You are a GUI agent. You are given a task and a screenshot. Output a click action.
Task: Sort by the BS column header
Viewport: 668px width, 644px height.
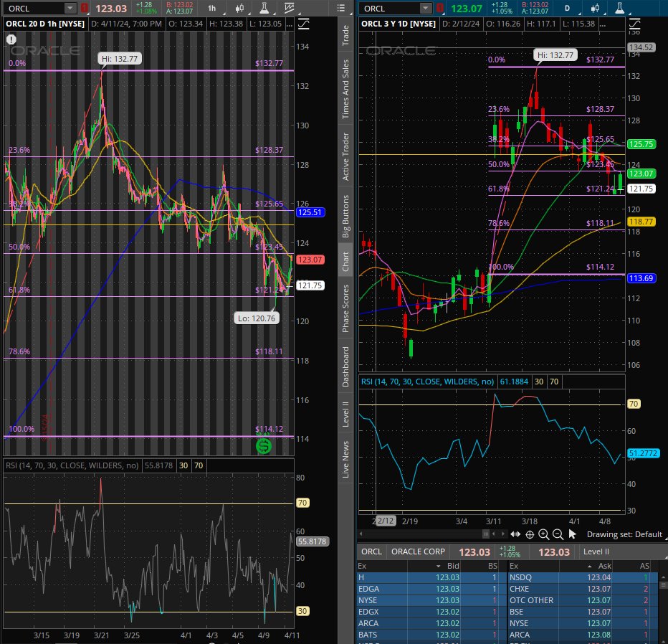pos(492,566)
